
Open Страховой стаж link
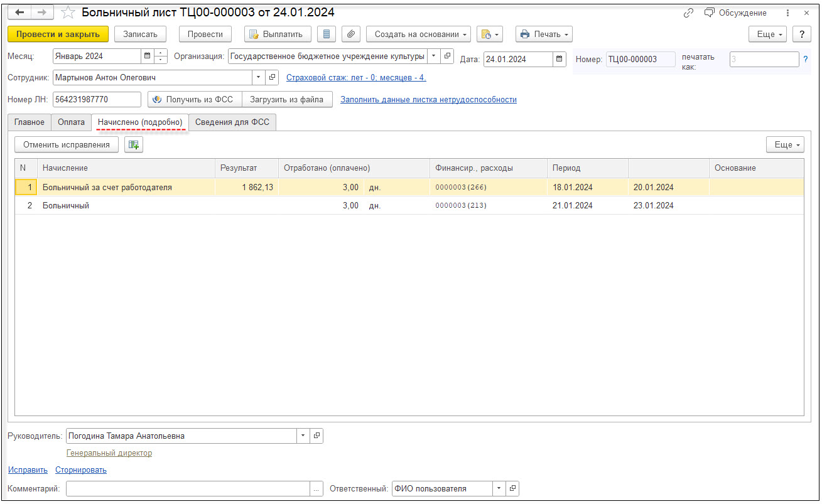tap(356, 78)
